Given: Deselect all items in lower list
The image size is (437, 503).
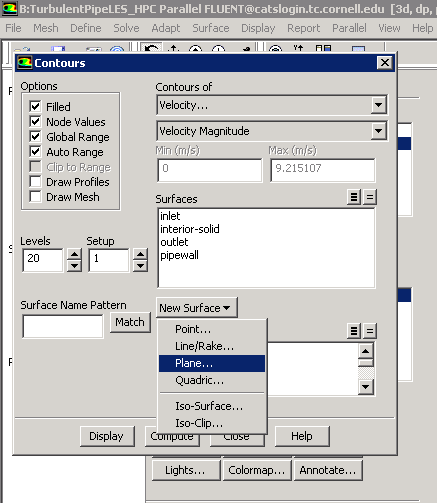Looking at the screenshot, I should [x=370, y=331].
